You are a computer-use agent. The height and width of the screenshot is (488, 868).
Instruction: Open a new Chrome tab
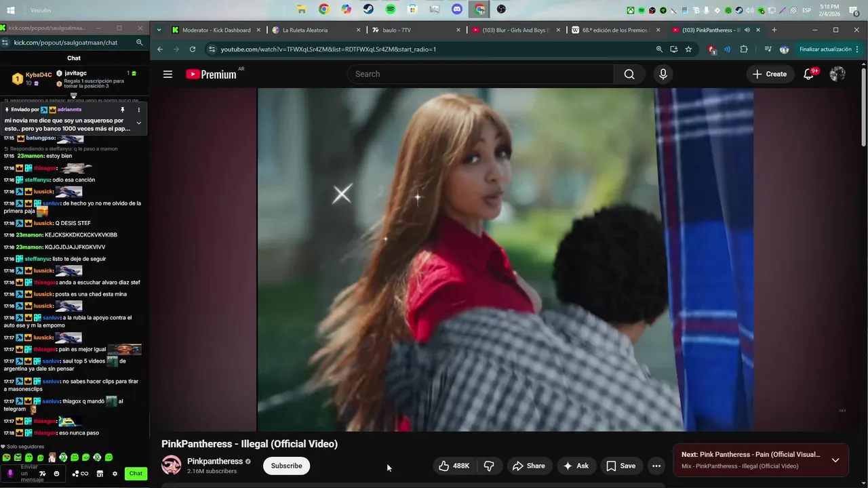click(774, 30)
